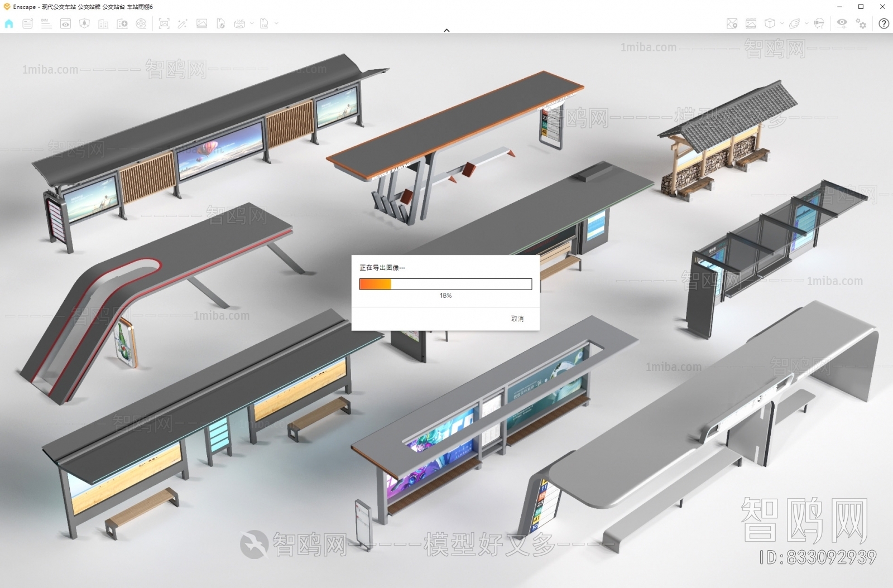The height and width of the screenshot is (588, 893).
Task: Click the 360 panorama export icon
Action: point(239,23)
